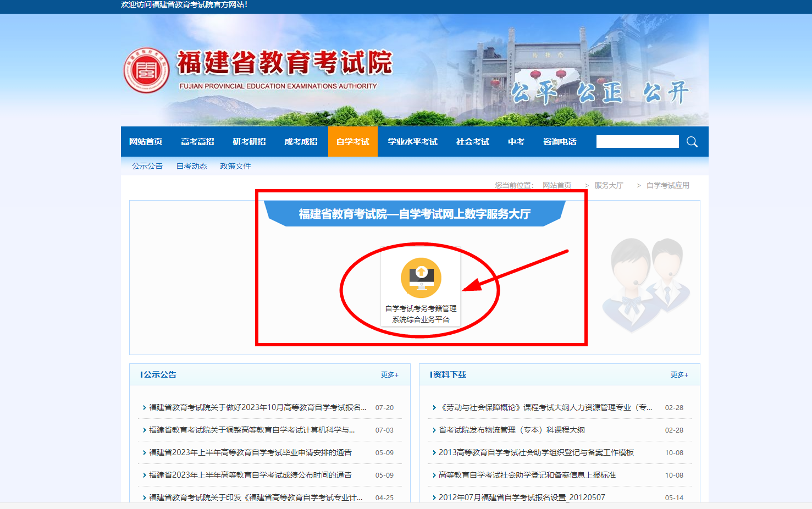Open notice 关于印发《福建省高等教育自学考试专业计

coord(256,497)
